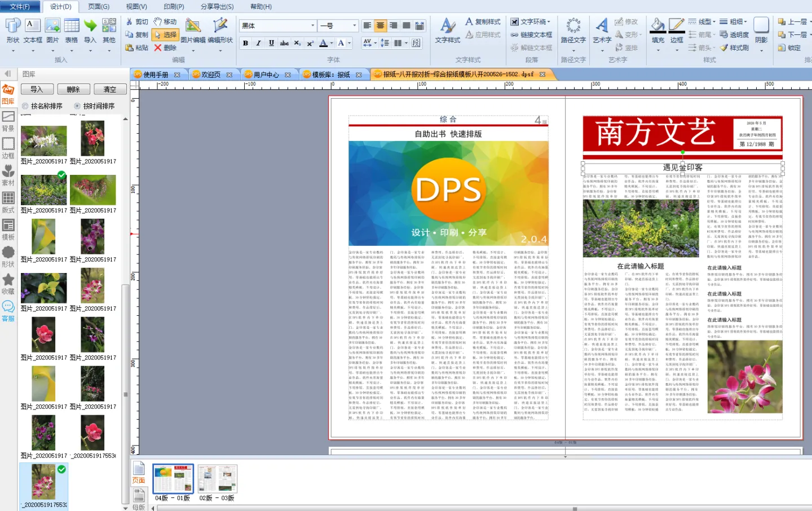Screen dimensions: 812x511
Task: Expand the 黑体 font name dropdown
Action: [312, 25]
